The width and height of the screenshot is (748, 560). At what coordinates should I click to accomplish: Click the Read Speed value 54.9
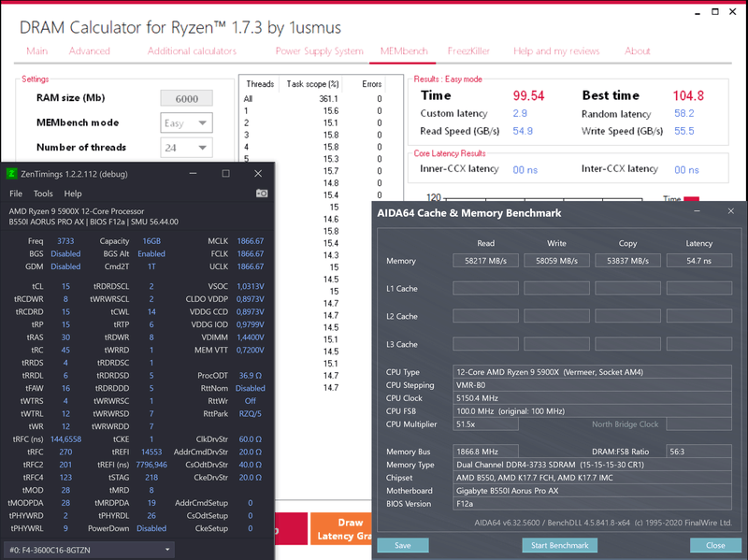point(523,131)
